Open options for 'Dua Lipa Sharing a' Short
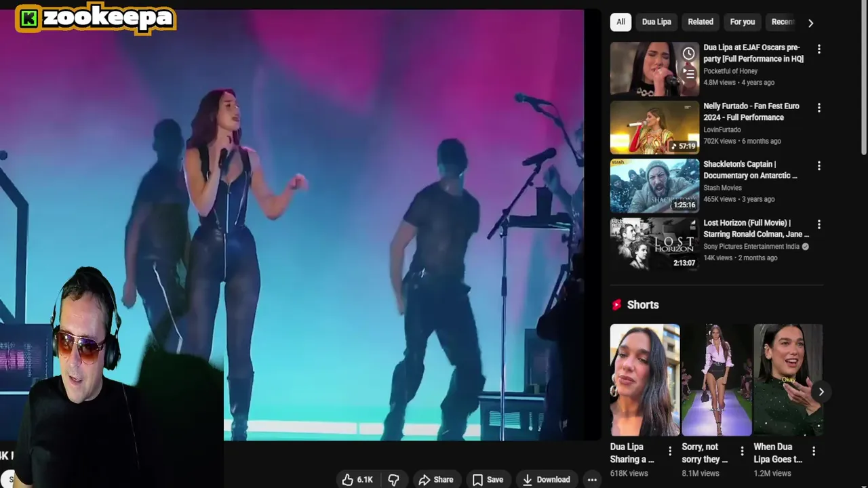 tap(670, 451)
